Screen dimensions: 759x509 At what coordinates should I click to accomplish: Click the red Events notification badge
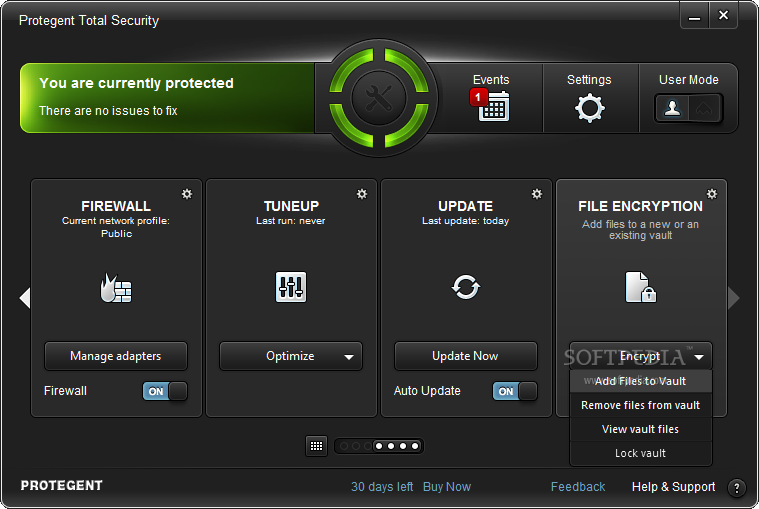pos(478,97)
